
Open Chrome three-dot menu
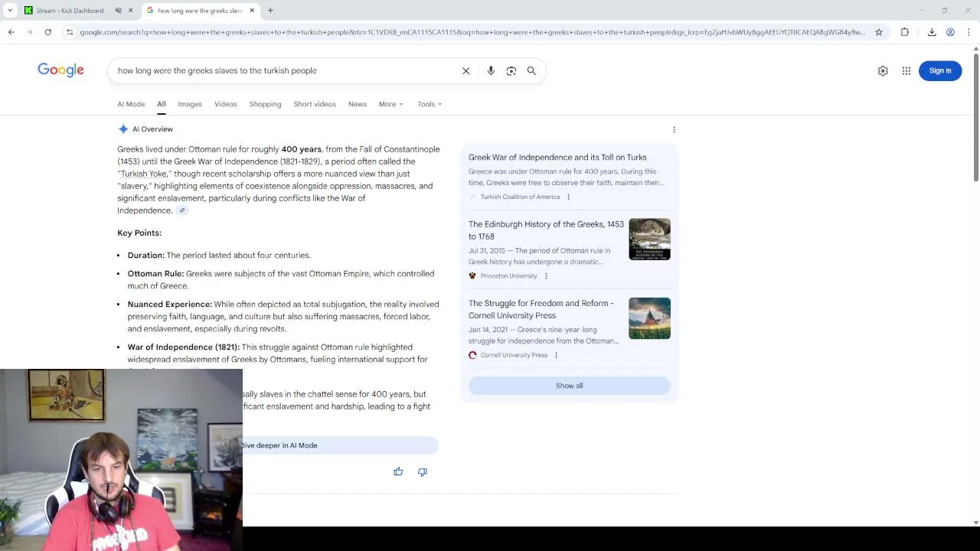point(969,32)
